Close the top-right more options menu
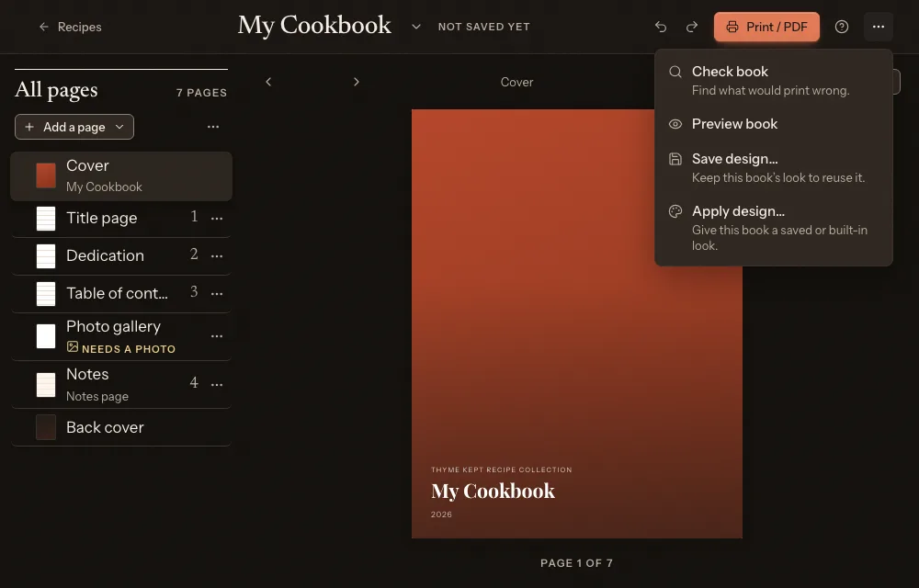Image resolution: width=919 pixels, height=588 pixels. tap(878, 27)
